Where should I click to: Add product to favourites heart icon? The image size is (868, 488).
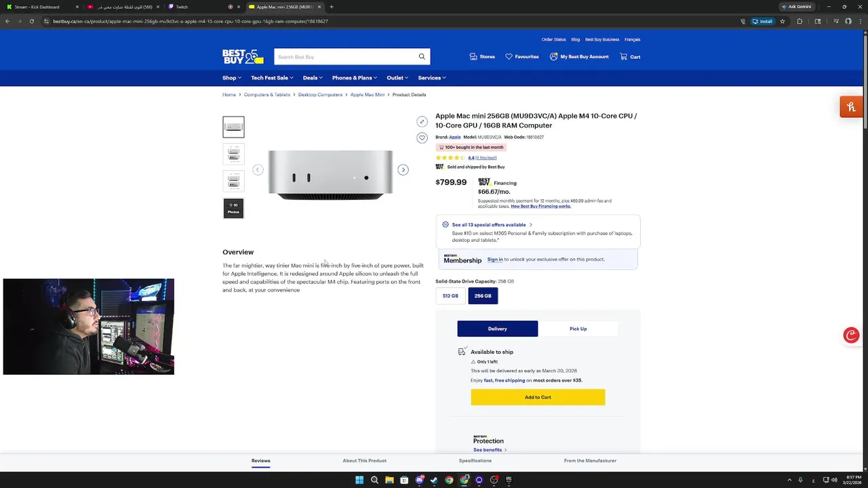click(x=422, y=138)
